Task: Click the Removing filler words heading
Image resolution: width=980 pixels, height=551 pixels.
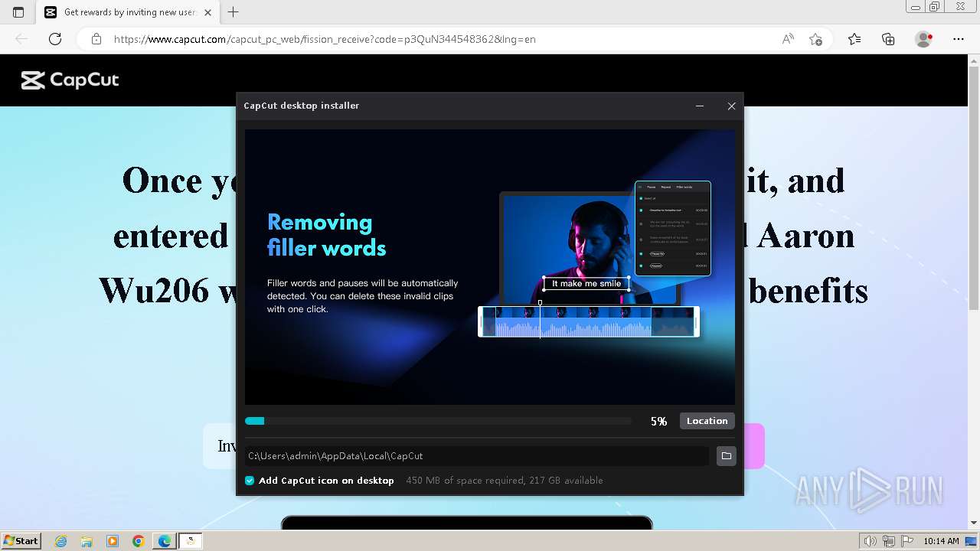Action: click(326, 235)
